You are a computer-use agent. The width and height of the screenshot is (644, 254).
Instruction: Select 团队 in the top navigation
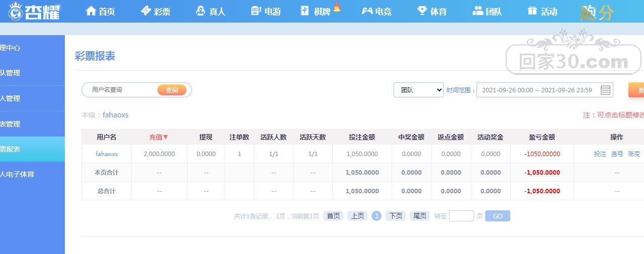tap(494, 12)
